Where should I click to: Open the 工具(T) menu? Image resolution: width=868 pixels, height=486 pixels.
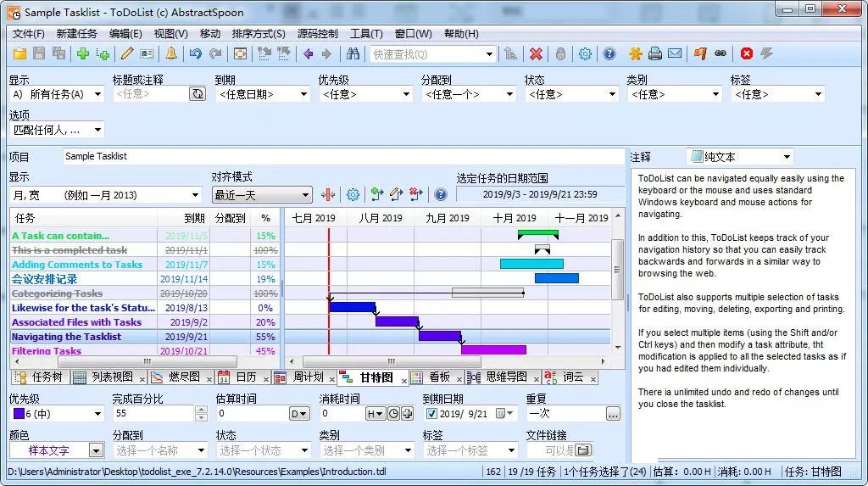pyautogui.click(x=366, y=34)
